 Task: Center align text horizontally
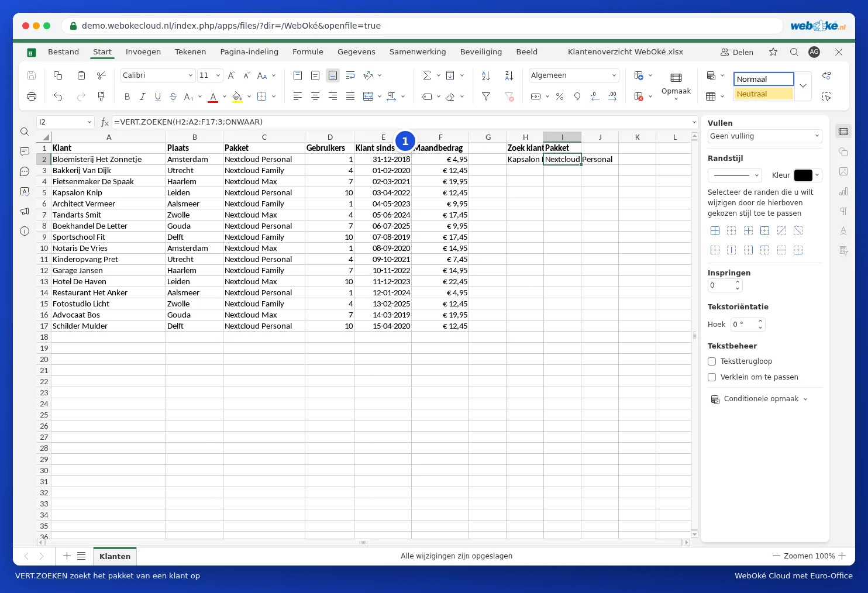click(x=315, y=96)
